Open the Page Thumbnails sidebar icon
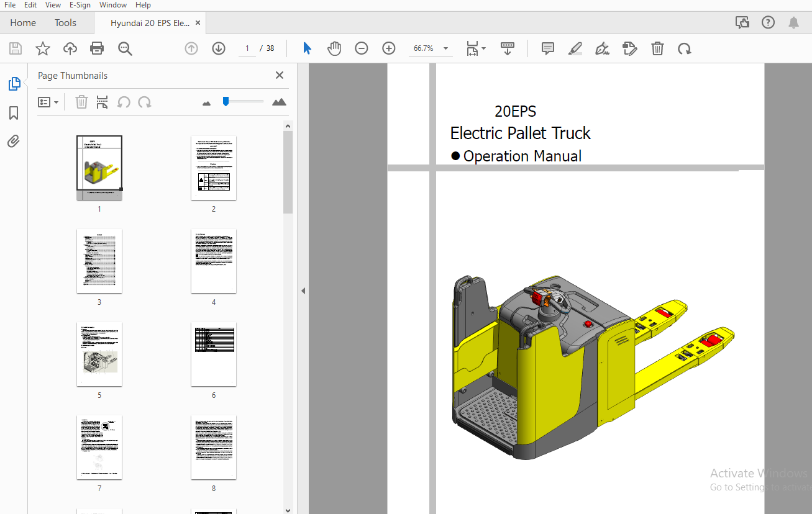 click(x=14, y=84)
